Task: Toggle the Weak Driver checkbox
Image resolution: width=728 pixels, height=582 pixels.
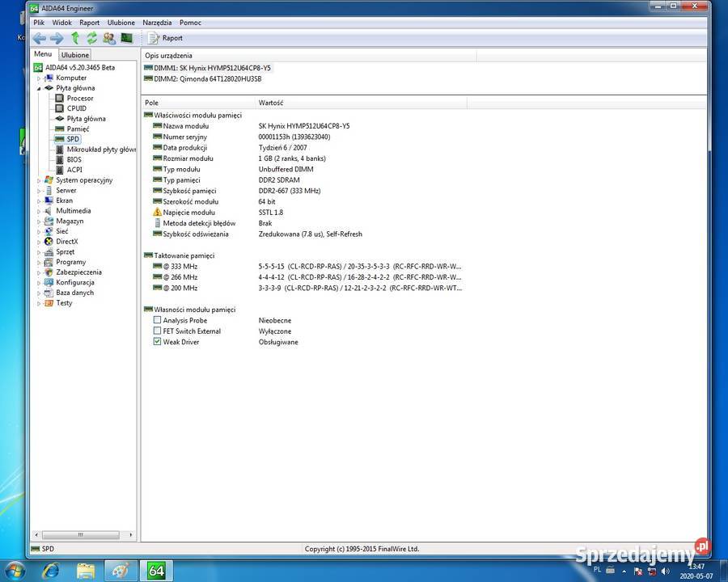Action: [158, 341]
